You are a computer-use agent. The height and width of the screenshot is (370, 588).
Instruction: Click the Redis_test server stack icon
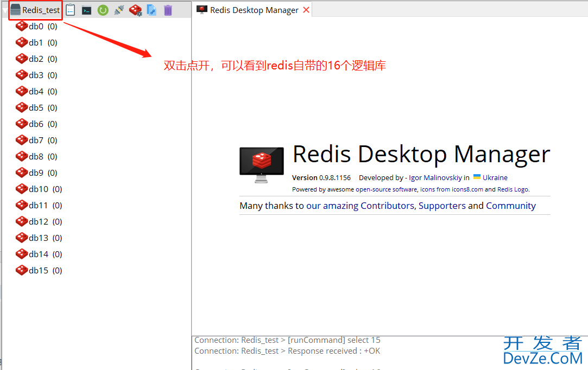[15, 10]
